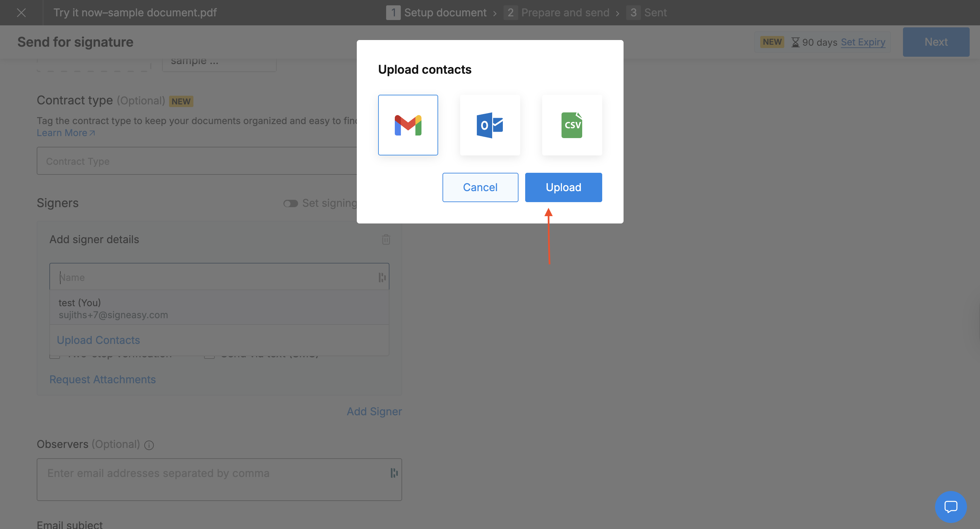Click into the signer Name field
980x529 pixels.
tap(219, 277)
